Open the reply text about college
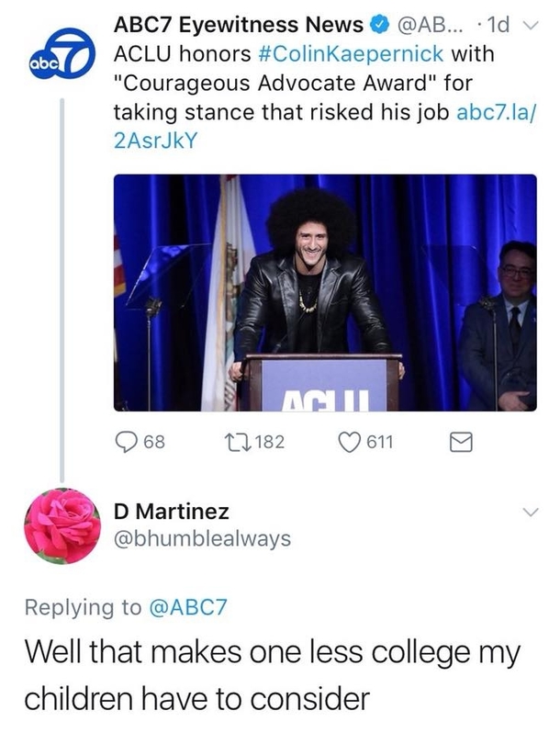The width and height of the screenshot is (560, 733). click(x=271, y=677)
